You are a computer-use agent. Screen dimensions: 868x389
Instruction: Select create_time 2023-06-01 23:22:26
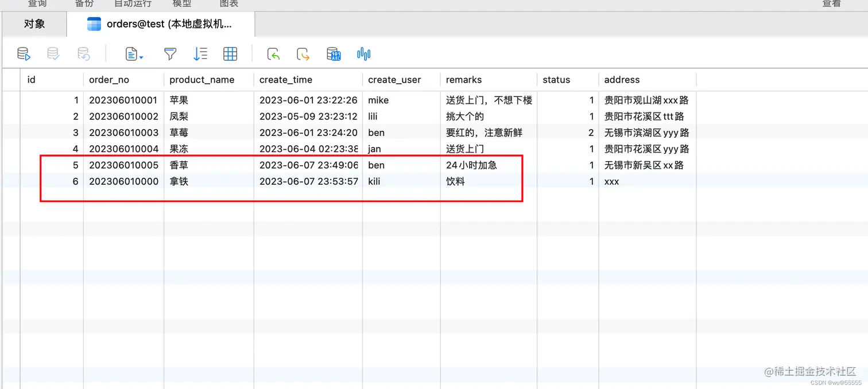[x=308, y=100]
